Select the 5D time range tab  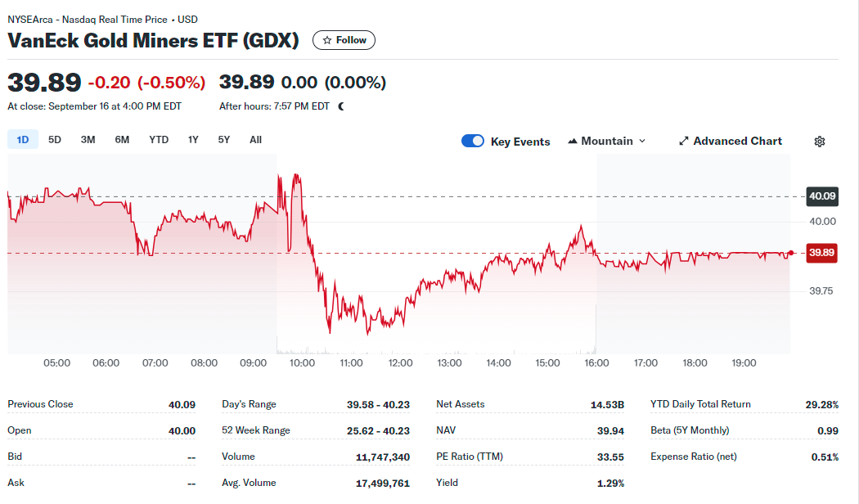(55, 140)
